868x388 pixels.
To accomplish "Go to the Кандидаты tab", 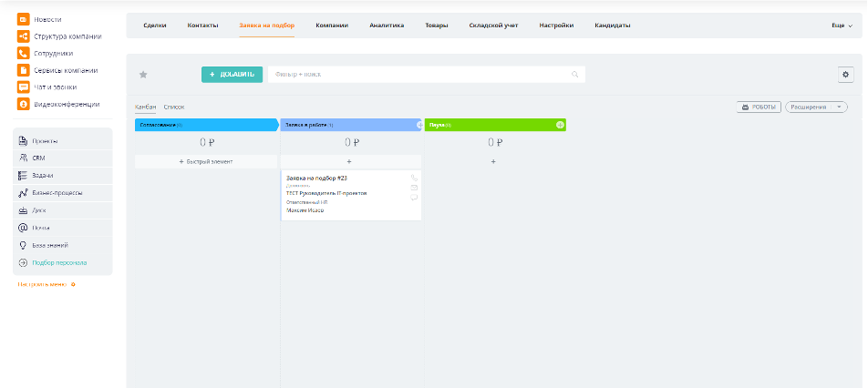I will (x=612, y=26).
